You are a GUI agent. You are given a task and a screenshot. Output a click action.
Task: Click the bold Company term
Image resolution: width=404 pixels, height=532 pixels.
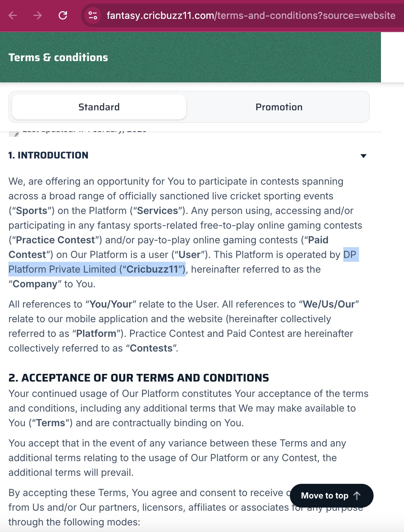tap(35, 284)
